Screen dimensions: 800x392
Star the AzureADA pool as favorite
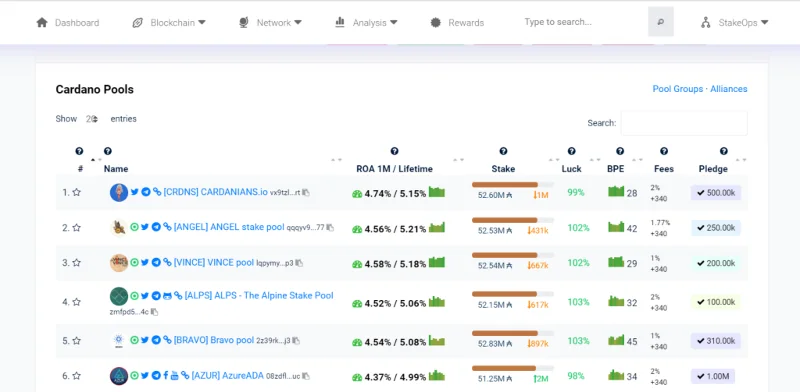click(x=77, y=376)
